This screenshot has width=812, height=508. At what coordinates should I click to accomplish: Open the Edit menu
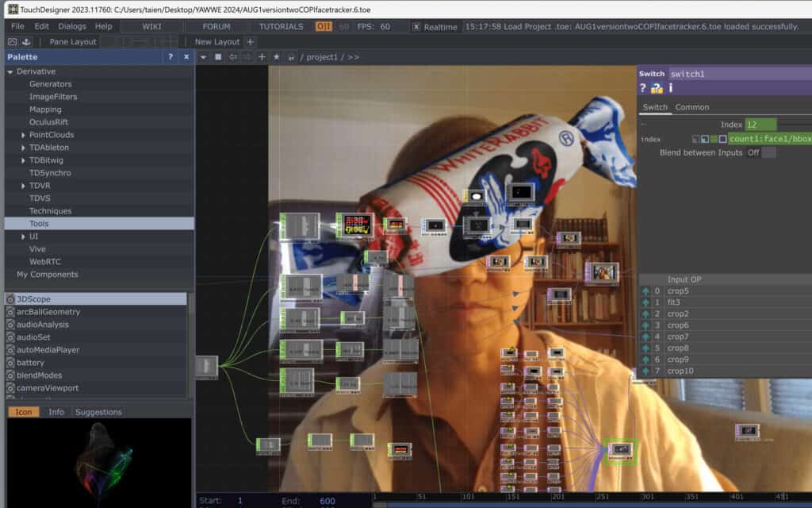41,26
